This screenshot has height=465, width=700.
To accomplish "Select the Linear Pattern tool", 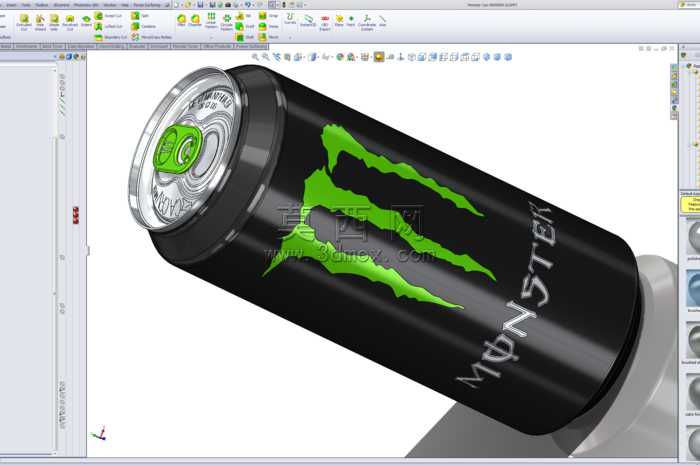I will click(211, 21).
